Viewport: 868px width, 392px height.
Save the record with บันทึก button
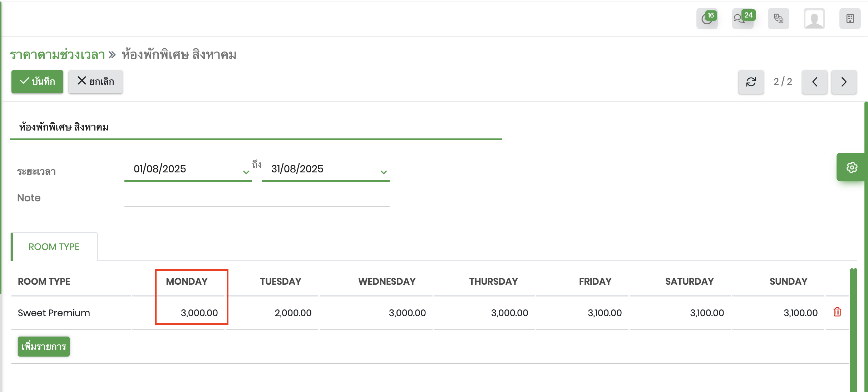click(37, 82)
